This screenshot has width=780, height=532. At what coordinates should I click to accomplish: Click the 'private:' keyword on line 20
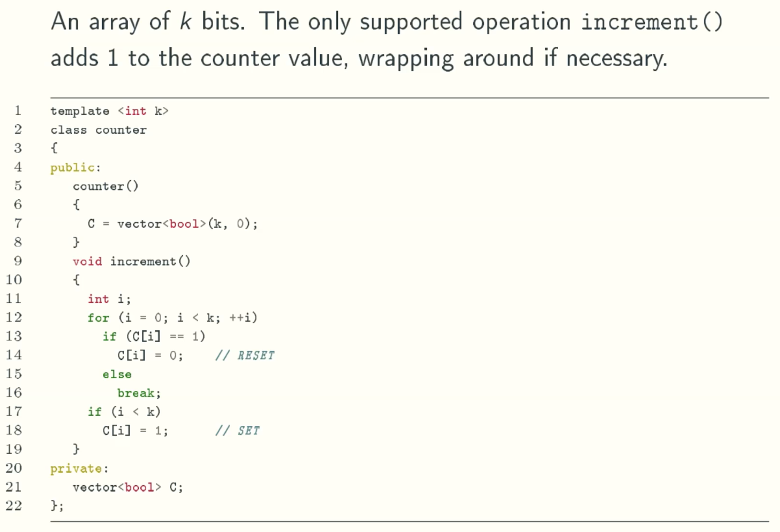pos(80,469)
